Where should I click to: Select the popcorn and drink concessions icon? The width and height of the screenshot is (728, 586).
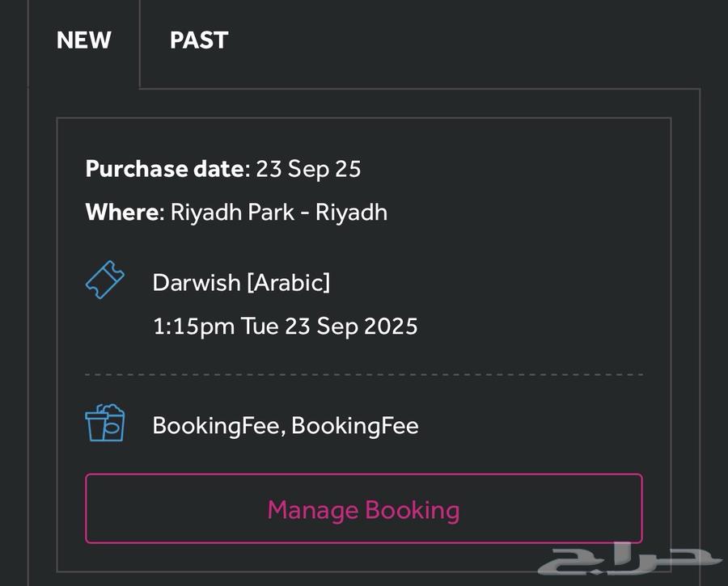tap(103, 424)
